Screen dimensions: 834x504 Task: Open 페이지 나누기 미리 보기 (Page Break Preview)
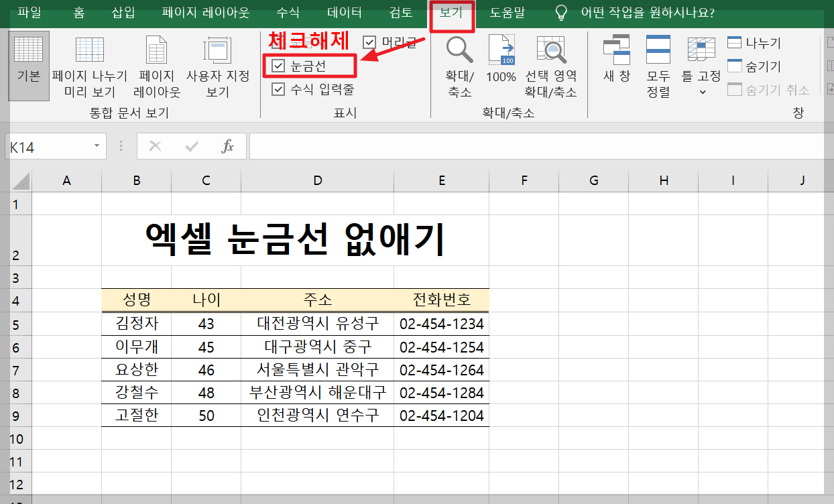89,65
